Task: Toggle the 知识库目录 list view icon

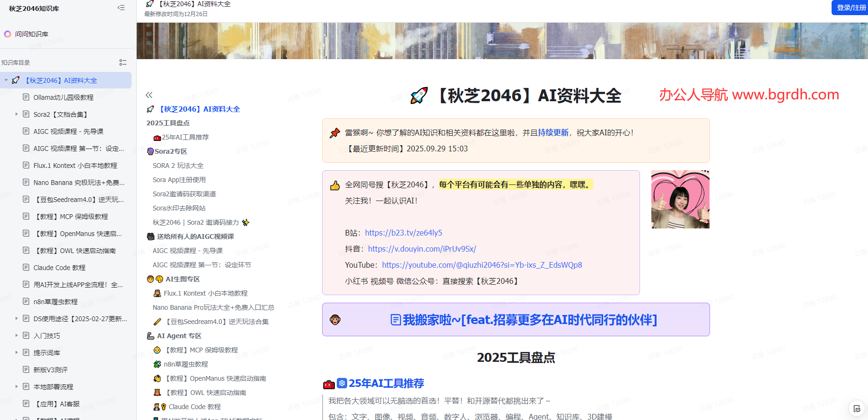Action: 123,62
